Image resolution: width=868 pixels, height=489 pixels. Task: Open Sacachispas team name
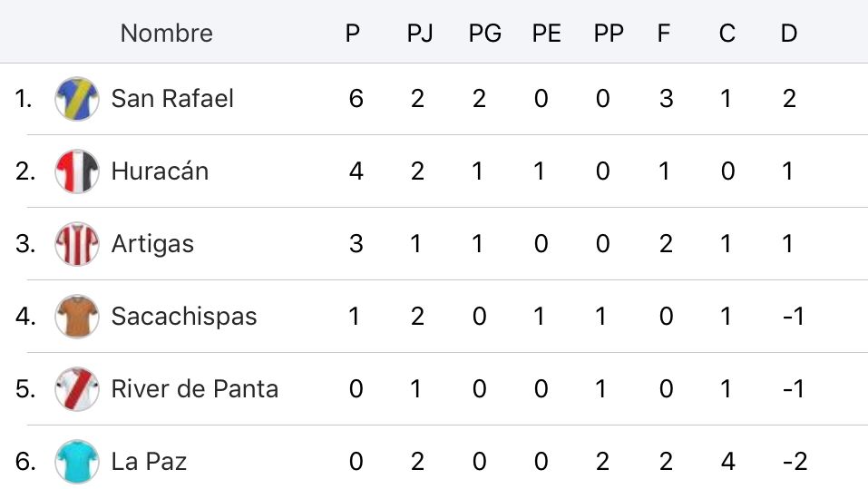[184, 317]
